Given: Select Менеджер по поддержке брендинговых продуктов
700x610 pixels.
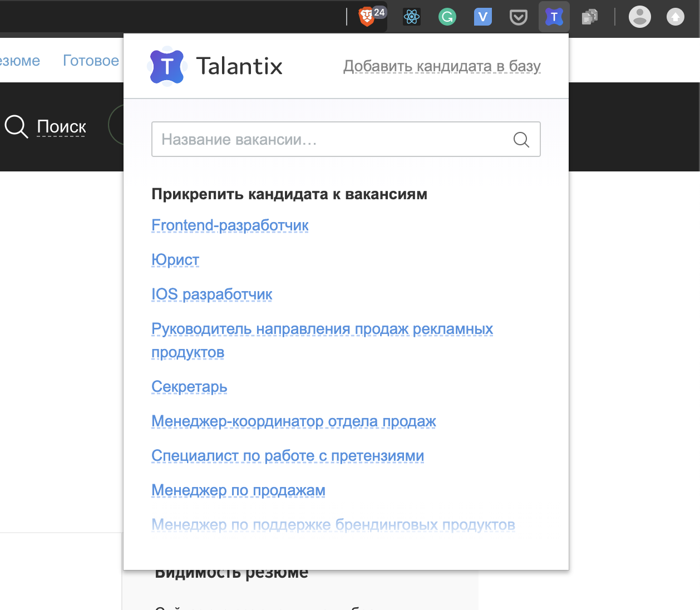Looking at the screenshot, I should tap(333, 525).
